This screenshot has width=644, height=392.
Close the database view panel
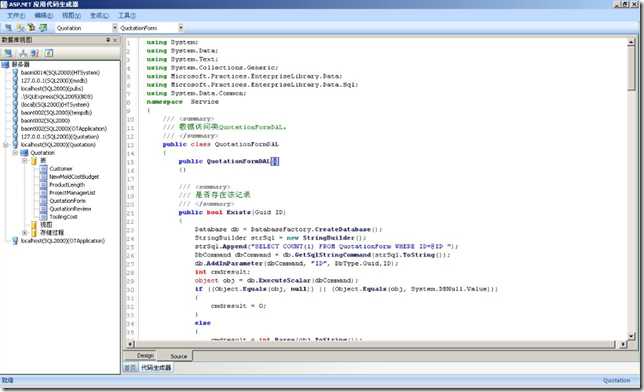tap(115, 40)
